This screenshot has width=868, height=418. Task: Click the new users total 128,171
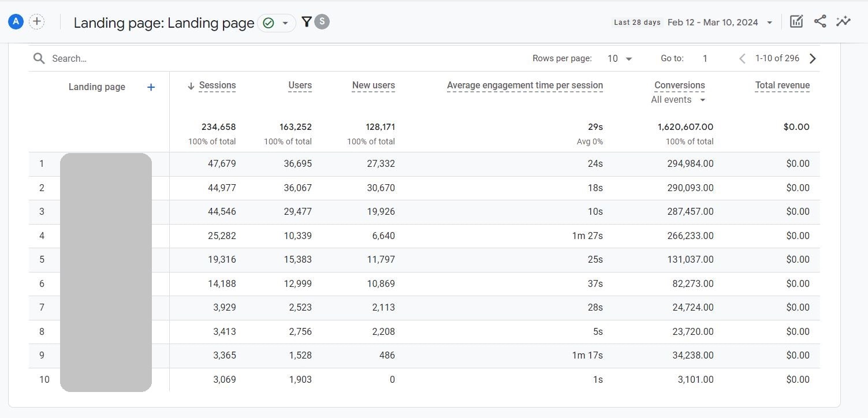point(380,127)
